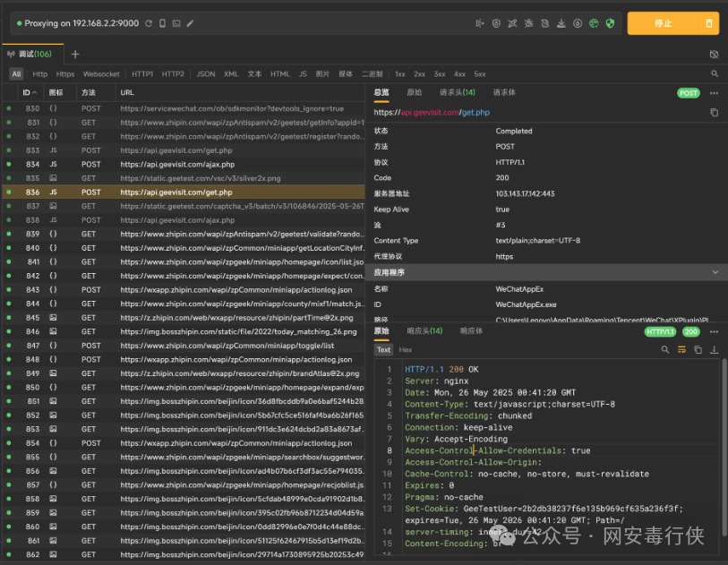728x565 pixels.
Task: Open the response 原始 tab
Action: coord(381,331)
